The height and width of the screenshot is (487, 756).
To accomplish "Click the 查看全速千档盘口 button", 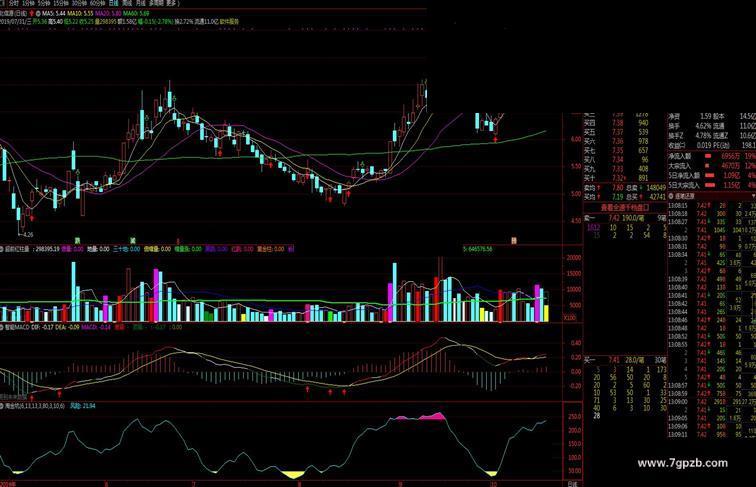I will click(625, 207).
